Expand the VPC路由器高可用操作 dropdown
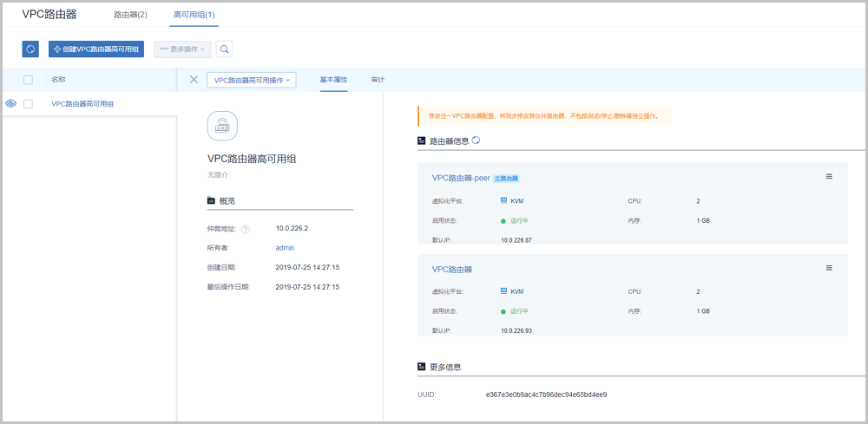 (252, 80)
